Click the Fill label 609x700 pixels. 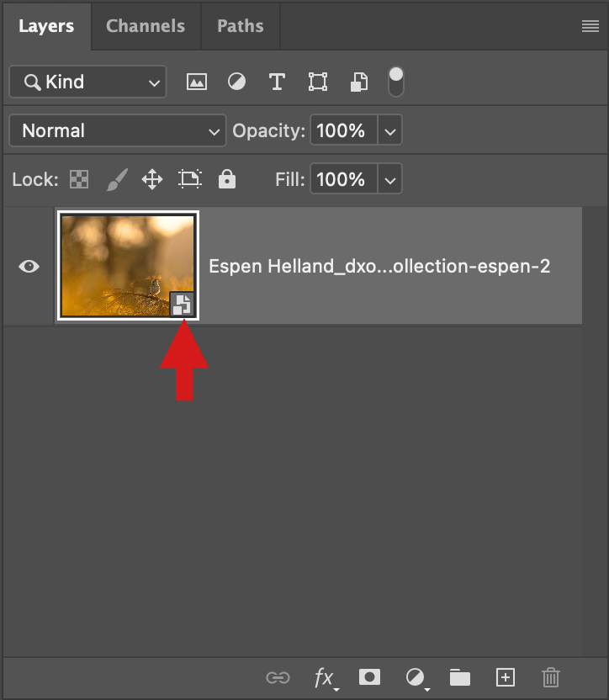point(289,179)
